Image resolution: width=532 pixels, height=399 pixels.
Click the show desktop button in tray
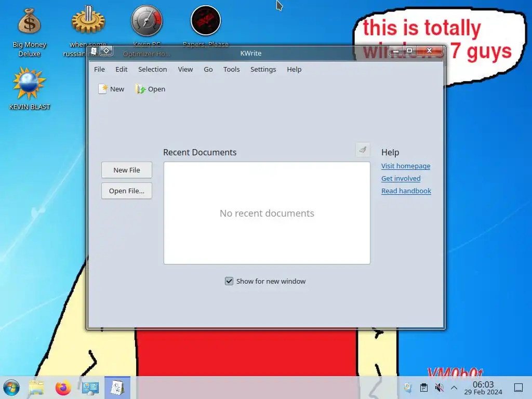tap(518, 388)
